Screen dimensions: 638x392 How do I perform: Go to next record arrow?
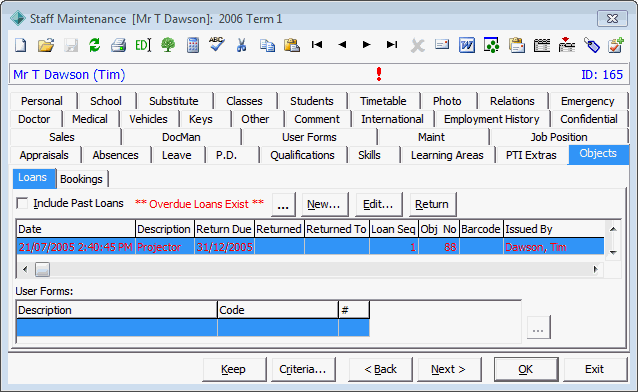coord(367,44)
